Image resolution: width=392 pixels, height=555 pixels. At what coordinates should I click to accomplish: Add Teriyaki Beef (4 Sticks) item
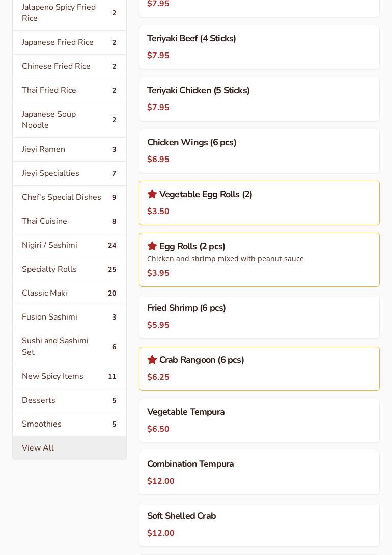259,47
